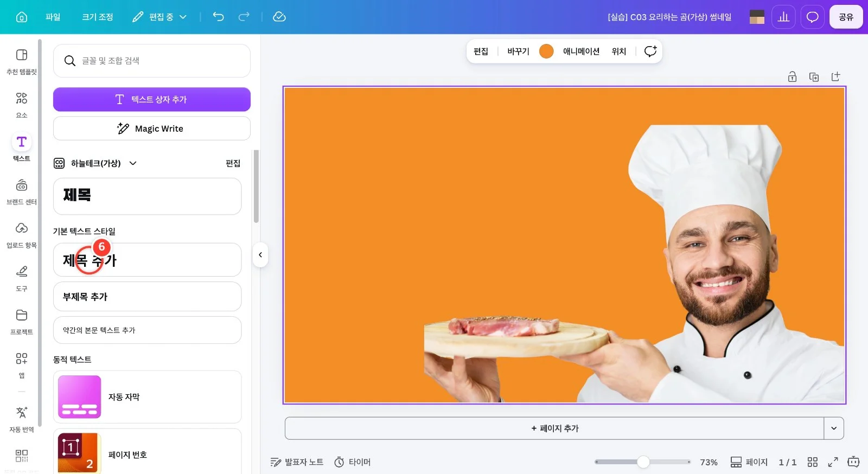Viewport: 868px width, 474px height.
Task: Open the 자동 번역 tool
Action: (22, 419)
